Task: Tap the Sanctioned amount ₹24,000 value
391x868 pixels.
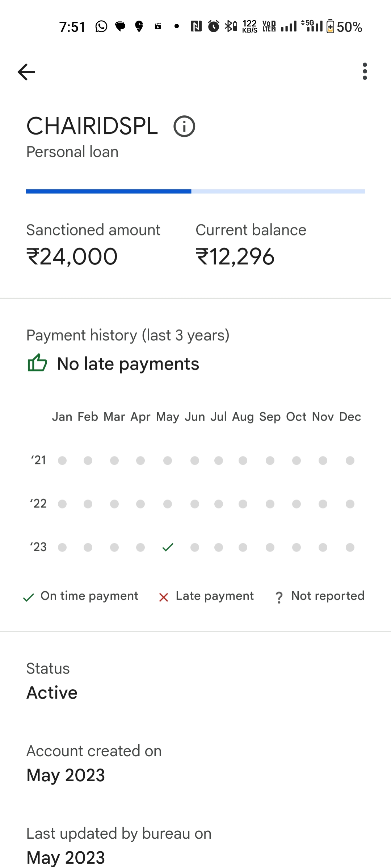Action: click(72, 257)
